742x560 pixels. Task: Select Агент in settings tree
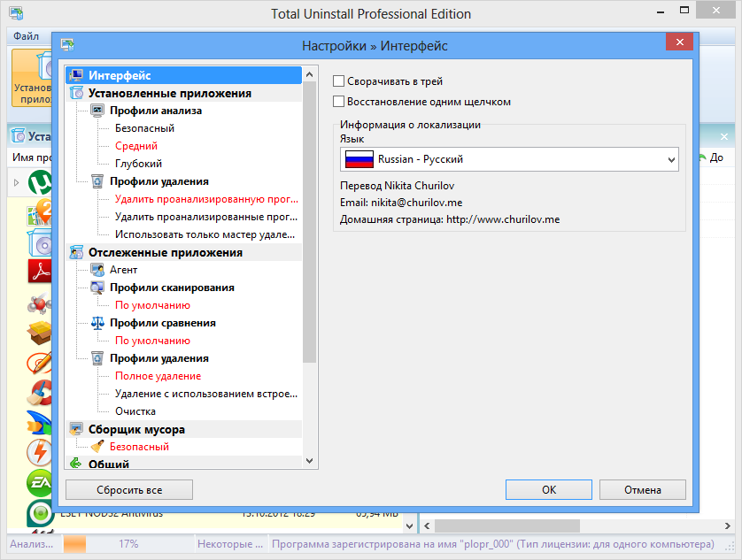123,270
